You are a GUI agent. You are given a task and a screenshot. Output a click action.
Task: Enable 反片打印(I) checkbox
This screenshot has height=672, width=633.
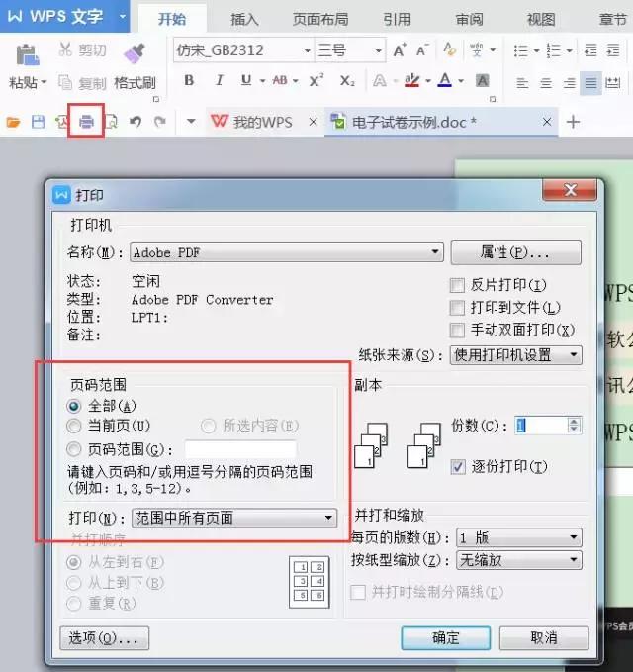pyautogui.click(x=457, y=285)
